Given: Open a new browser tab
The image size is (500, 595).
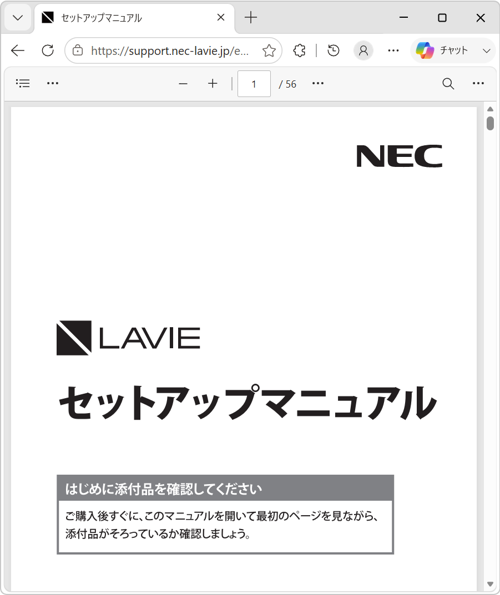Looking at the screenshot, I should click(x=251, y=17).
